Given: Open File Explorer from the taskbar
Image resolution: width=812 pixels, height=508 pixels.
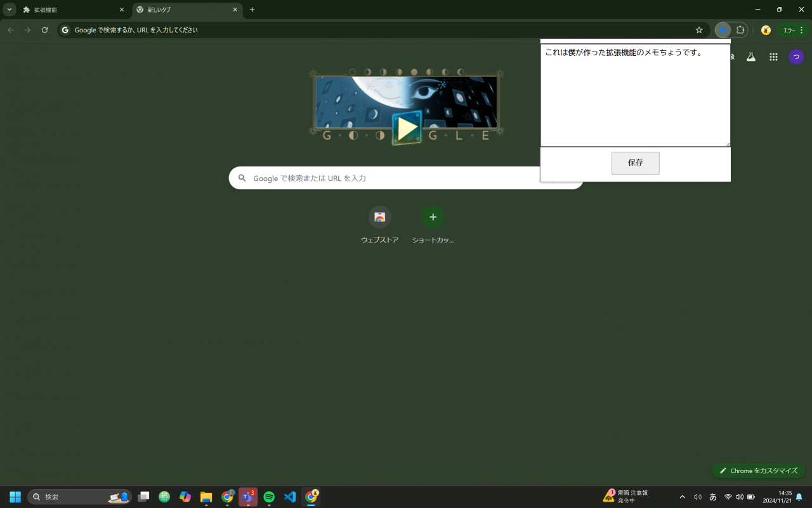Looking at the screenshot, I should [206, 497].
